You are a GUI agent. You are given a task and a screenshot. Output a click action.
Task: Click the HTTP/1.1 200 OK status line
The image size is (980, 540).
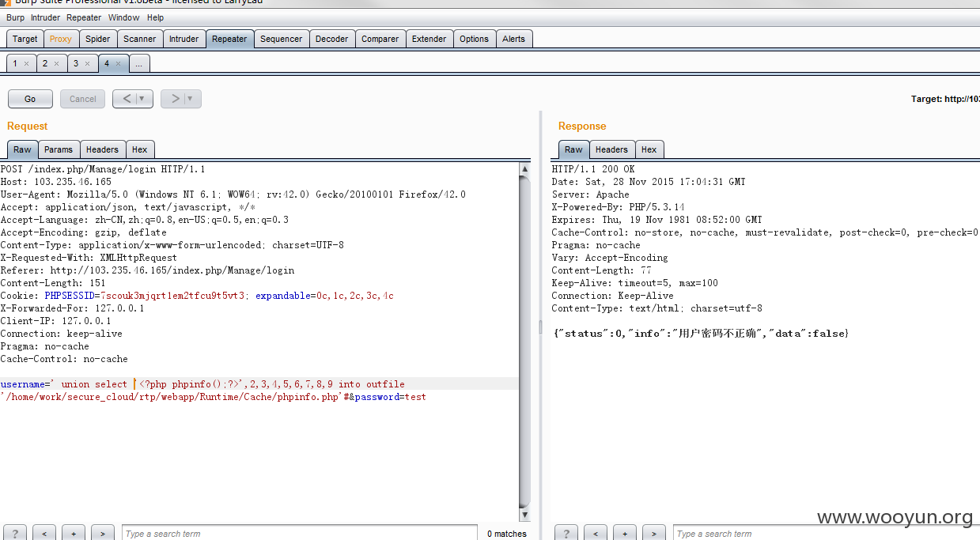point(593,169)
